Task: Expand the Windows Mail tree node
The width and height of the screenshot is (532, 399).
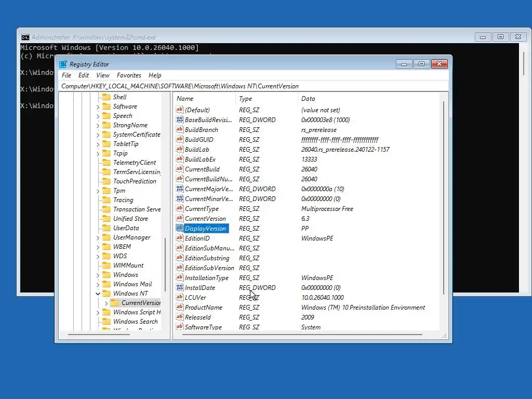Action: click(98, 284)
